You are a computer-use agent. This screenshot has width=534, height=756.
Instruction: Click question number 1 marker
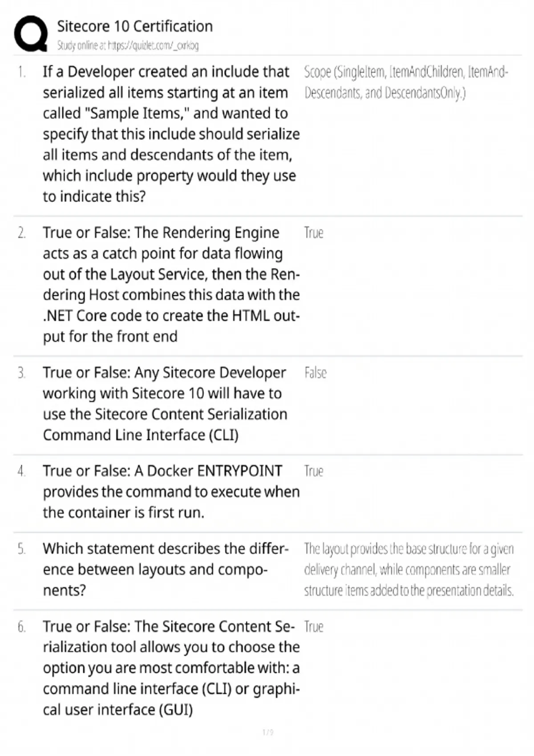pyautogui.click(x=22, y=72)
